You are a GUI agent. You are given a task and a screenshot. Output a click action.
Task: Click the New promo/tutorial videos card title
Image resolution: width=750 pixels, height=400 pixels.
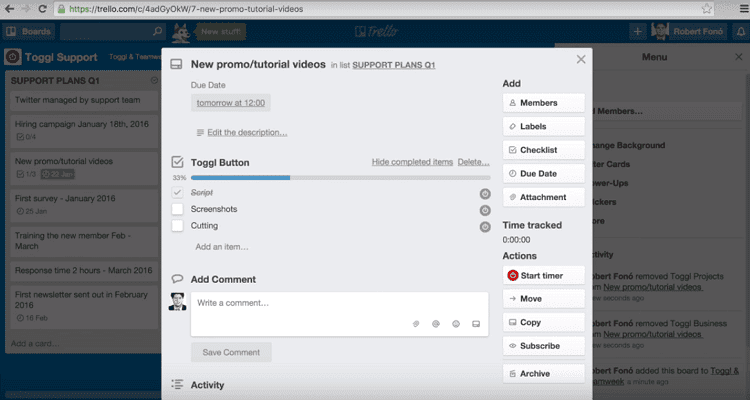[258, 64]
